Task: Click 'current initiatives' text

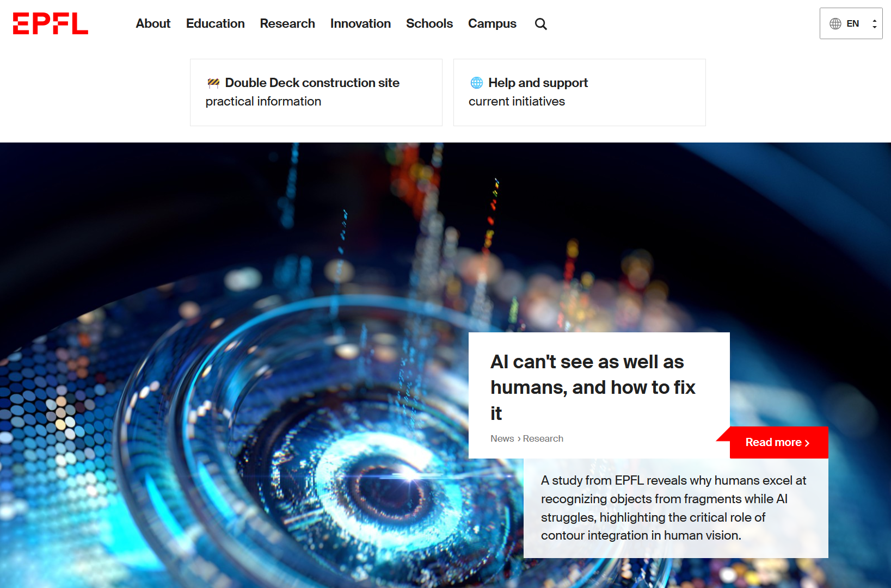Action: click(x=517, y=101)
